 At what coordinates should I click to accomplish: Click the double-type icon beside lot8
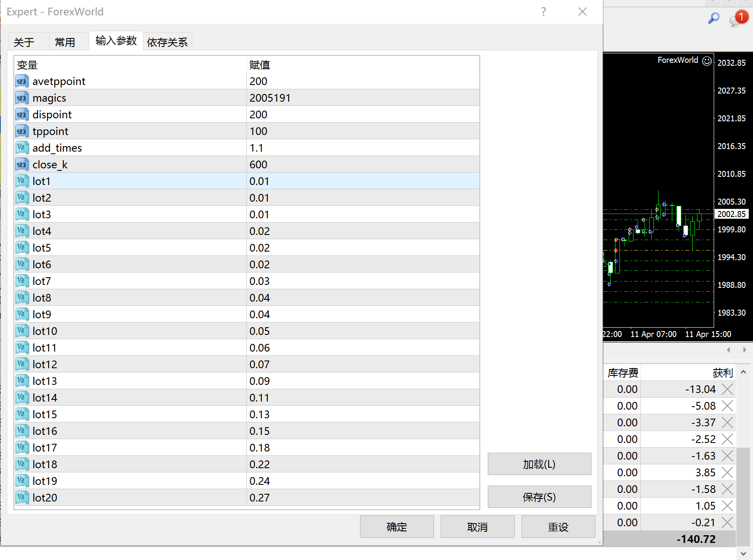22,298
